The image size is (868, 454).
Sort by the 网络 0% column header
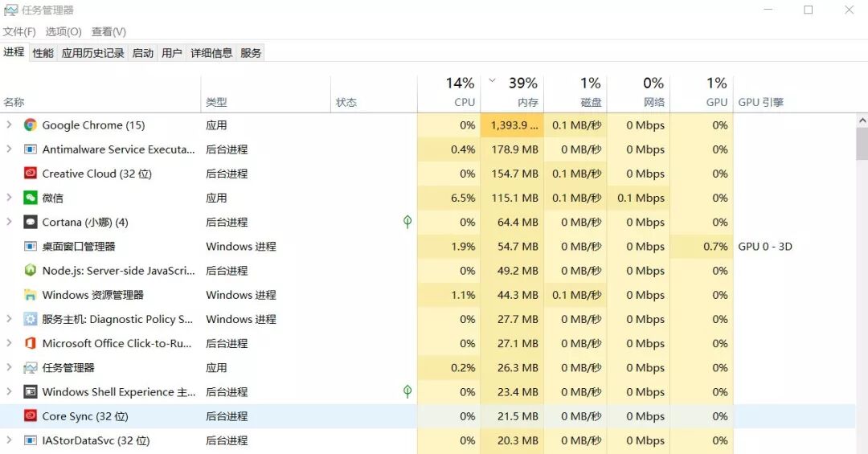pos(638,94)
